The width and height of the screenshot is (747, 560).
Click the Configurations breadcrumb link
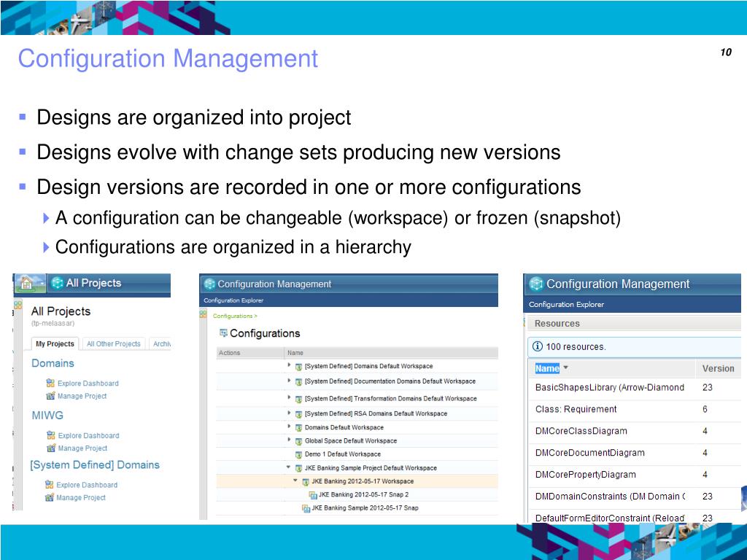point(233,316)
